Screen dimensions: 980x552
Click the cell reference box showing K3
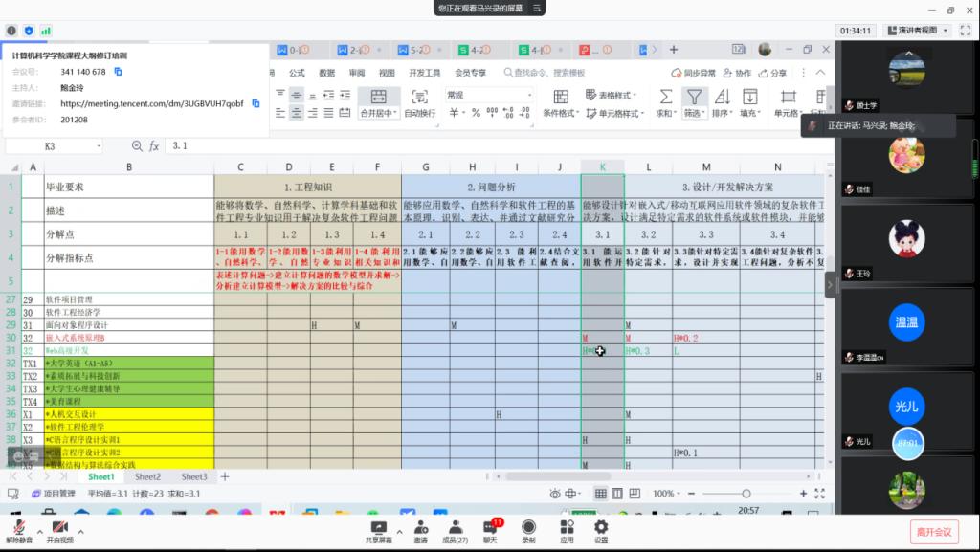pos(55,146)
